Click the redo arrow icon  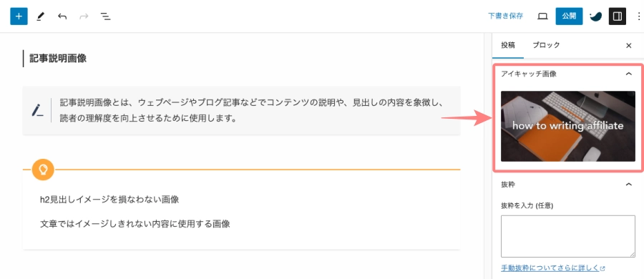(84, 16)
